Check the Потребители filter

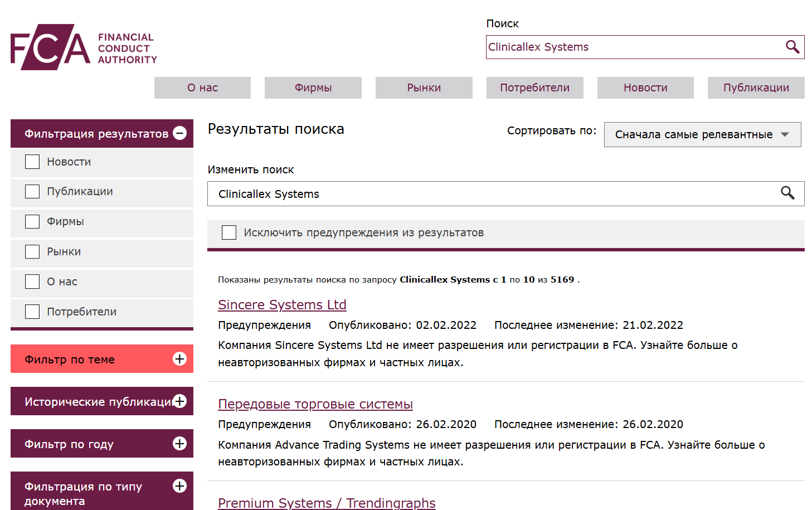click(x=32, y=312)
